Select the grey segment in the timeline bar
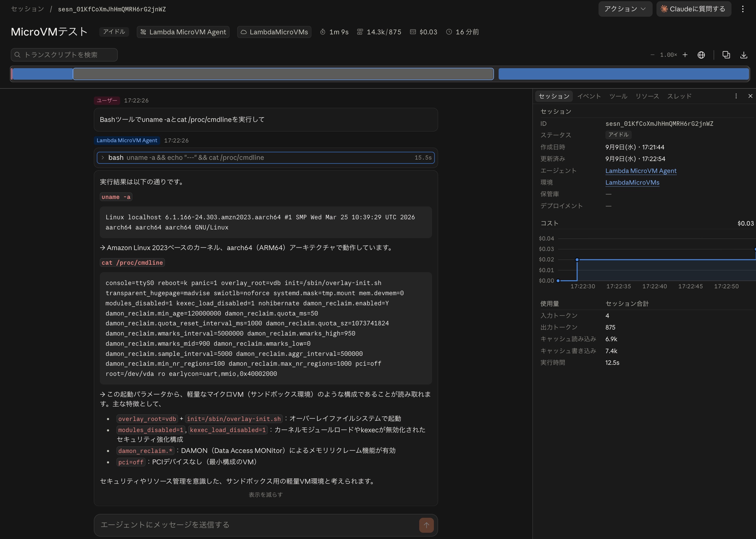Image resolution: width=756 pixels, height=539 pixels. 283,74
